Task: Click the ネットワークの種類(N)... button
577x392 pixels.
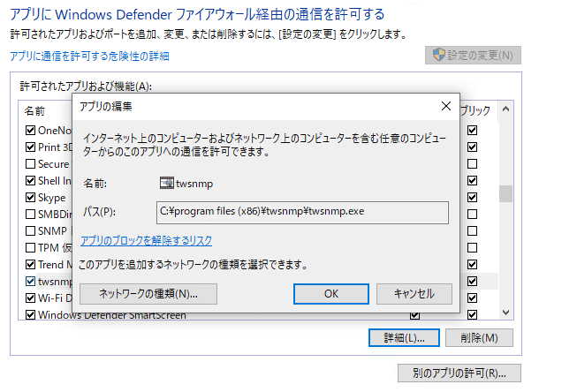Action: [148, 294]
